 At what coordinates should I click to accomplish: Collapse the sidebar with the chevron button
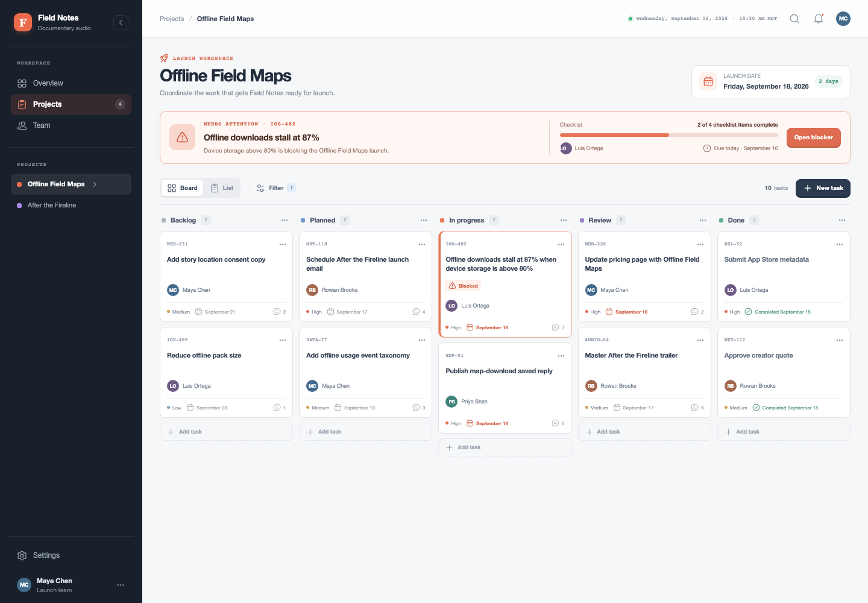click(x=121, y=23)
